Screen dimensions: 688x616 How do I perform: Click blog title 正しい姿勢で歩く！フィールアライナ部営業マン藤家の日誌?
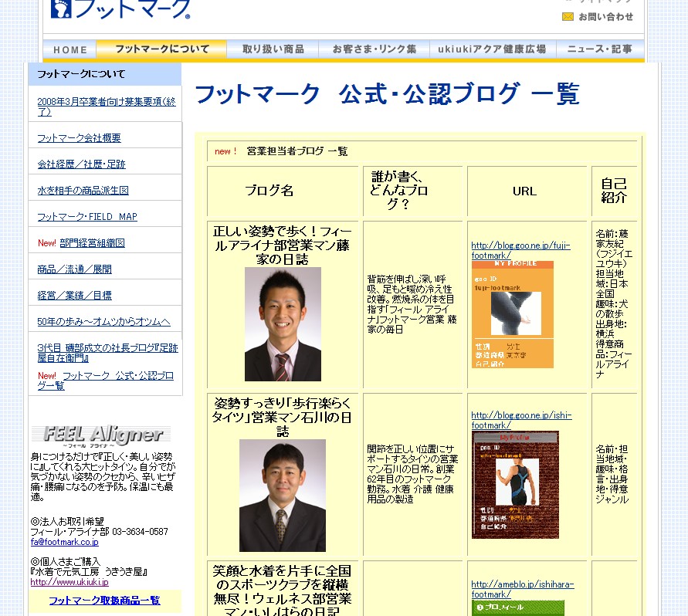(282, 245)
